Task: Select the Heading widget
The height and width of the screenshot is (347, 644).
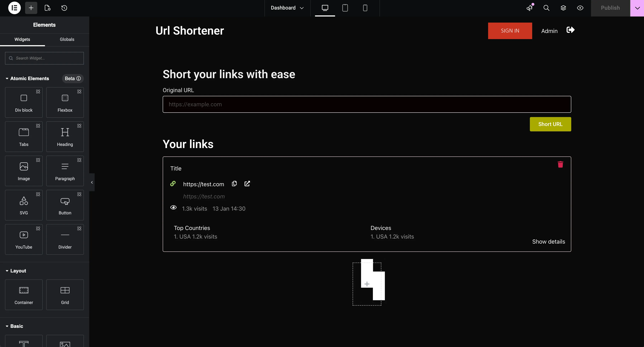Action: (x=65, y=137)
